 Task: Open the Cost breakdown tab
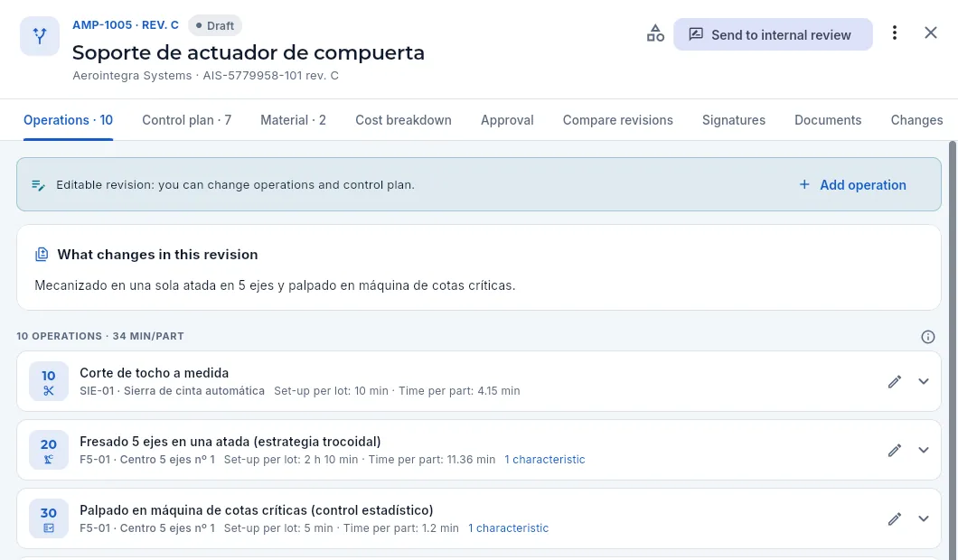click(x=403, y=120)
